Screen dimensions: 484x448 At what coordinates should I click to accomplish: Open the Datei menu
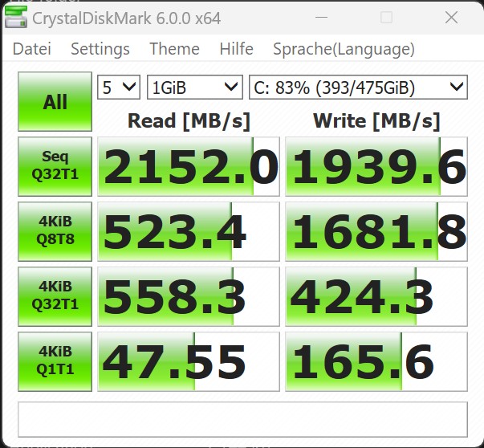point(32,49)
